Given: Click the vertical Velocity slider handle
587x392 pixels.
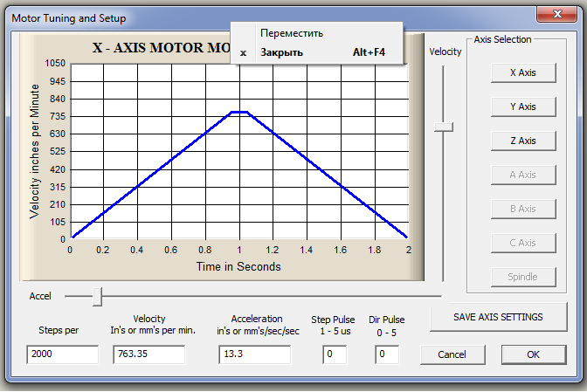Looking at the screenshot, I should (444, 127).
